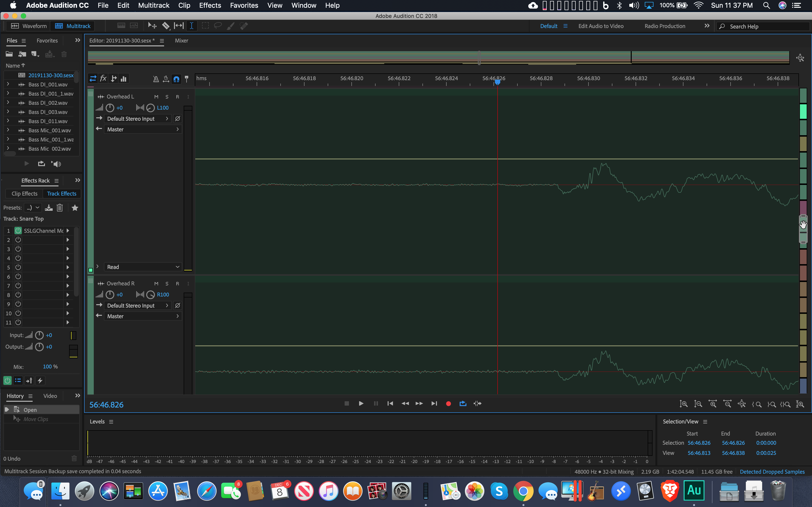The image size is (812, 507).
Task: Toggle snapping magnet icon
Action: pos(176,79)
